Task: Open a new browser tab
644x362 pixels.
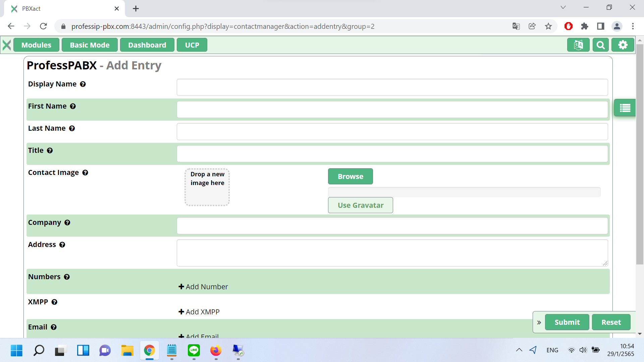Action: tap(136, 9)
